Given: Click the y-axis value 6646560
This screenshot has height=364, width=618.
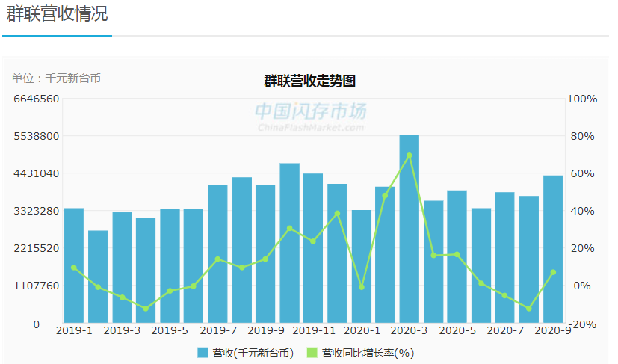Looking at the screenshot, I should click(37, 99).
